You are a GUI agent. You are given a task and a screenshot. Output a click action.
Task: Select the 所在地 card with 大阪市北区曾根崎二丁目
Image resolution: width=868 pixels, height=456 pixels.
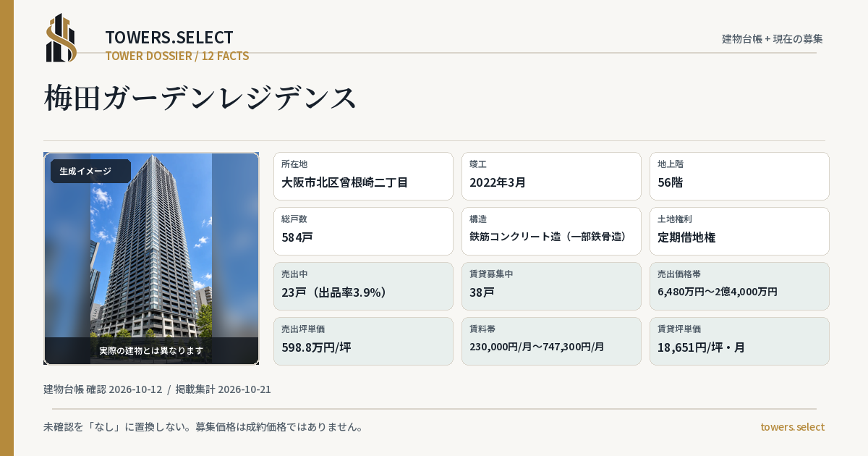(363, 176)
